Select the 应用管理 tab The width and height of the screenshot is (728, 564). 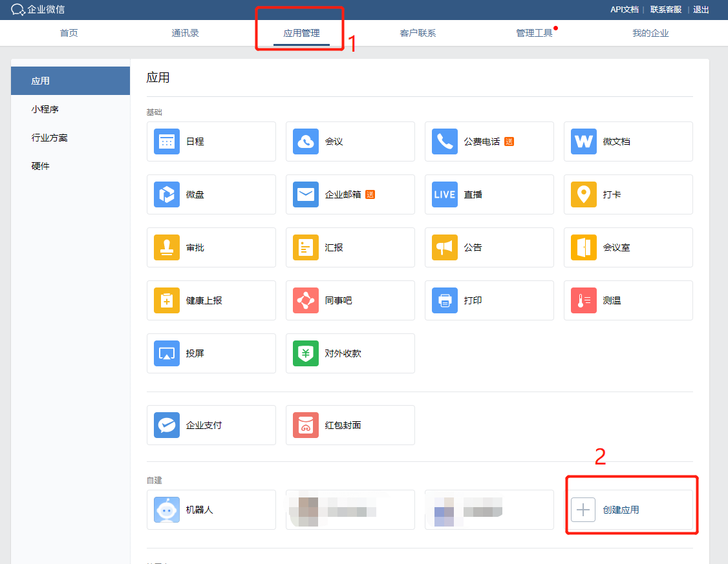coord(301,33)
